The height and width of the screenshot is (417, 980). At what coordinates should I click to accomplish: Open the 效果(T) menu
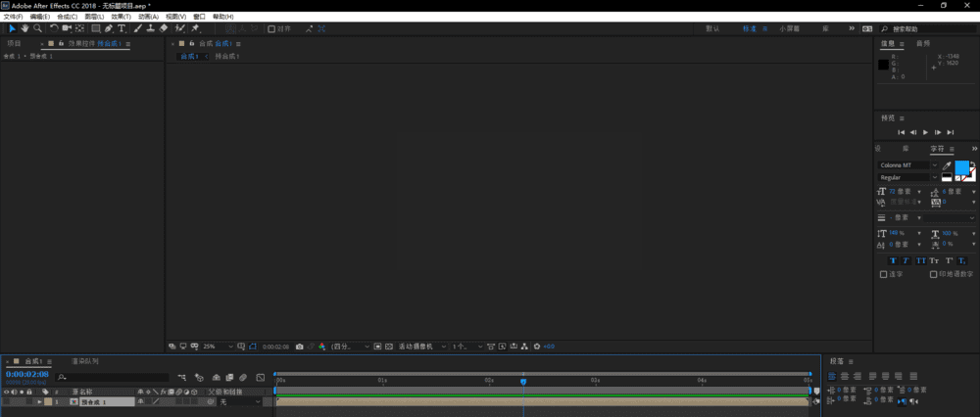click(x=122, y=17)
